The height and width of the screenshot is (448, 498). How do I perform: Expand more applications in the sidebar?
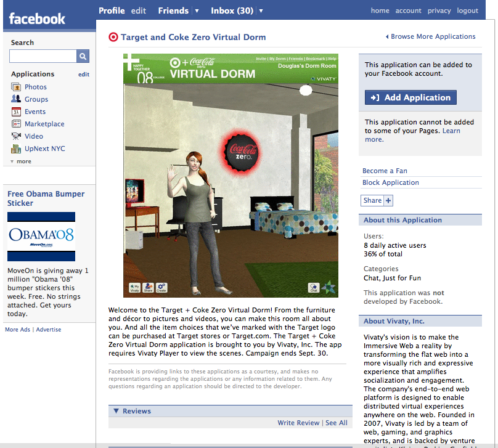coord(21,161)
